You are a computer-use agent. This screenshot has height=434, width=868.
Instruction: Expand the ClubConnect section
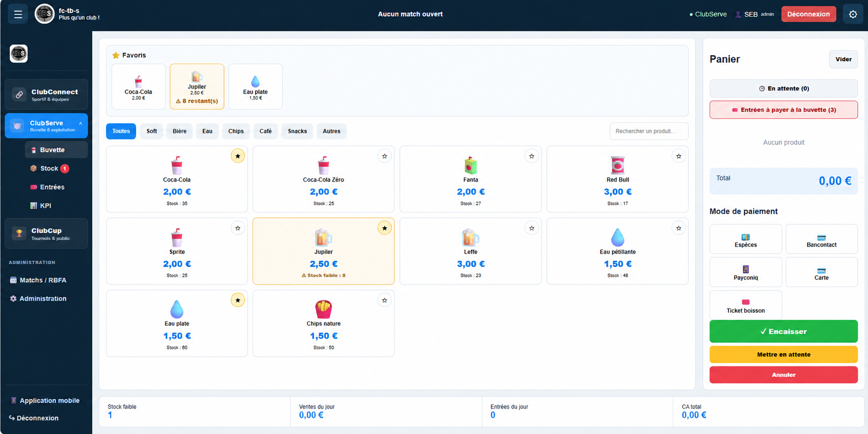46,94
